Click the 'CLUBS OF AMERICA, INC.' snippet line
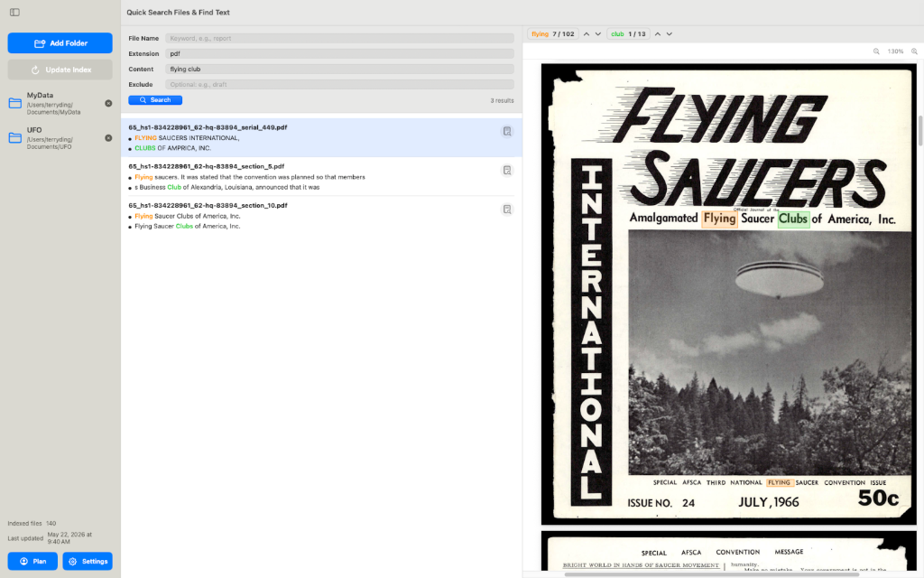 point(172,148)
